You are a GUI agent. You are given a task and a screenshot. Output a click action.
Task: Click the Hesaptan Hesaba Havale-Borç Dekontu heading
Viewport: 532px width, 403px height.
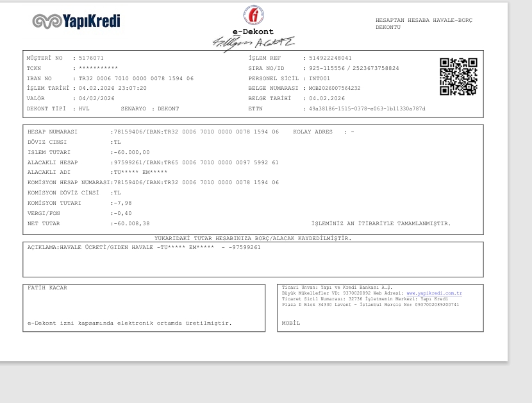point(424,24)
